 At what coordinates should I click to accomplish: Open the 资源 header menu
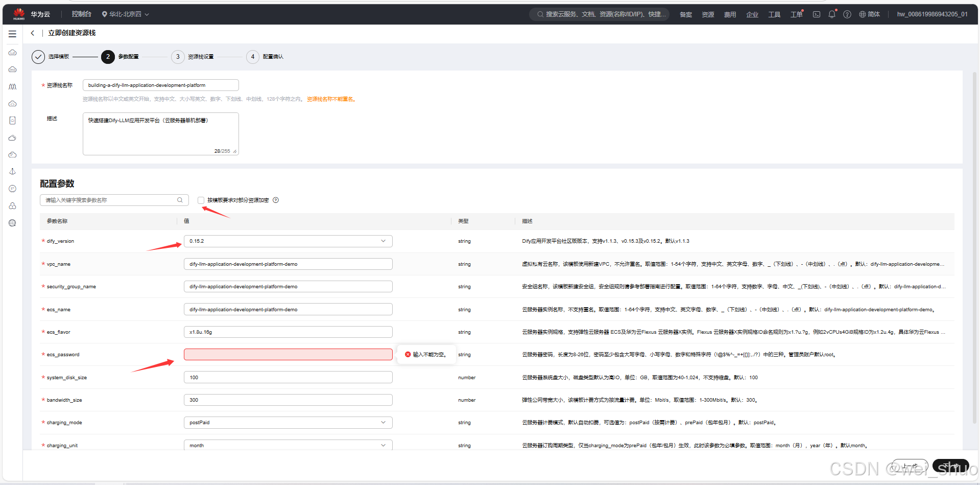(x=708, y=14)
